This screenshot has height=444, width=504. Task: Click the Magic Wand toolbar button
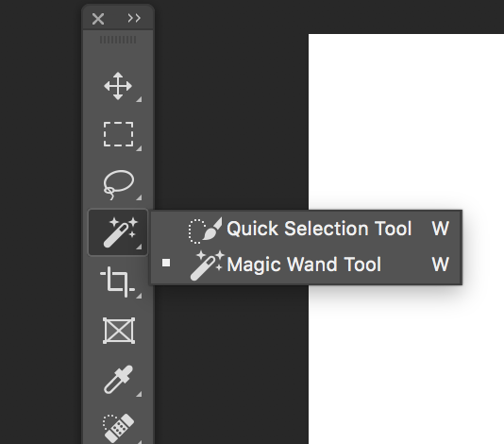(x=118, y=232)
